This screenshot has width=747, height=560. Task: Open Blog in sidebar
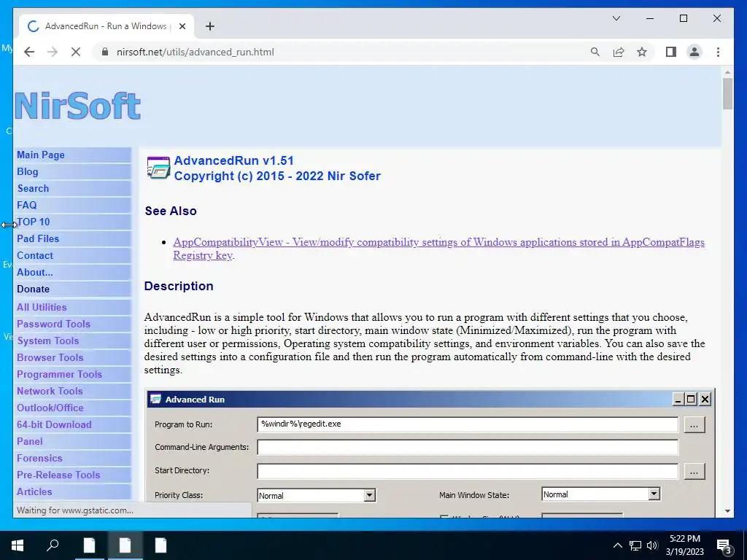27,171
